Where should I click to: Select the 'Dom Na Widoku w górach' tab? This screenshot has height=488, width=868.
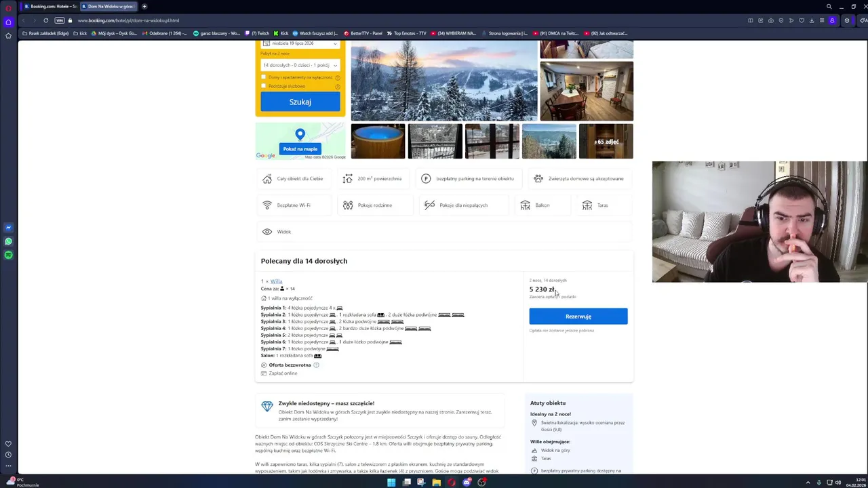point(109,7)
